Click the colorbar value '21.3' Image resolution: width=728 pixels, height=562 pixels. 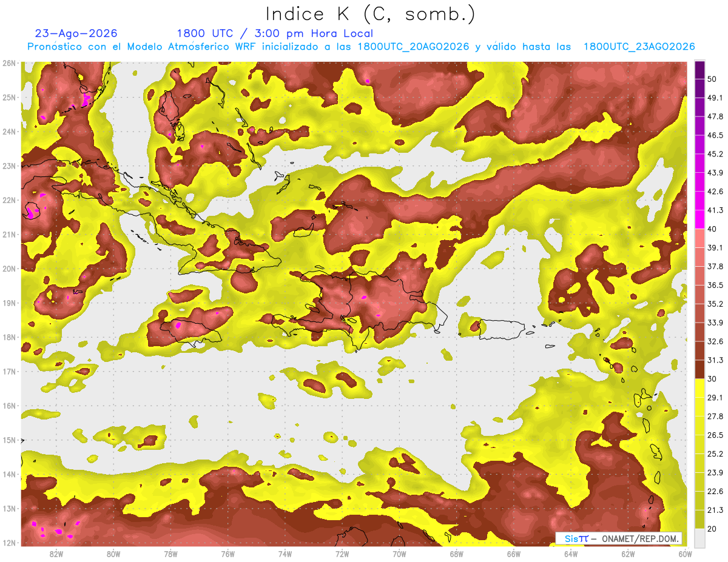715,510
